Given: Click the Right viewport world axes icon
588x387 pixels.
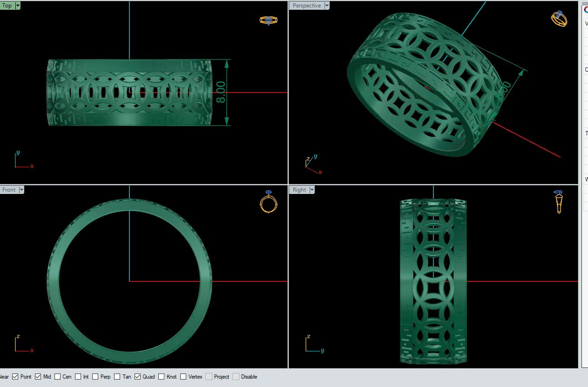Looking at the screenshot, I should (x=313, y=344).
